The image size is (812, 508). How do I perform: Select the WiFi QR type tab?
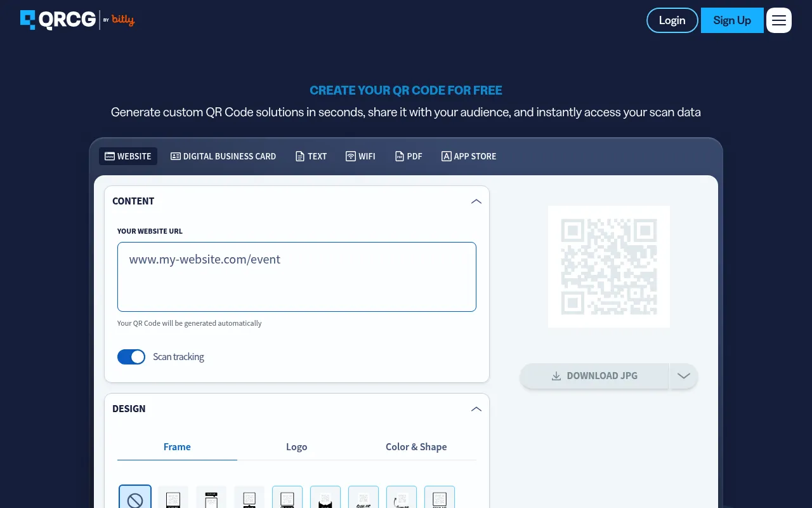click(x=360, y=156)
